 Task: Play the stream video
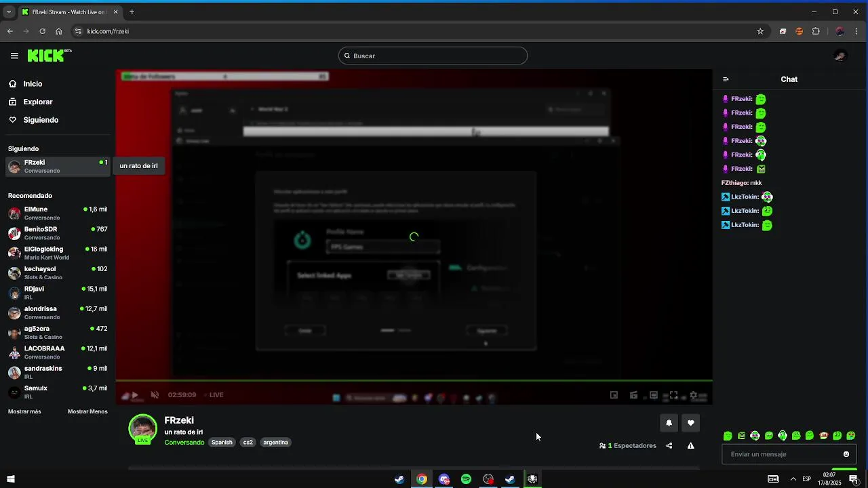135,394
